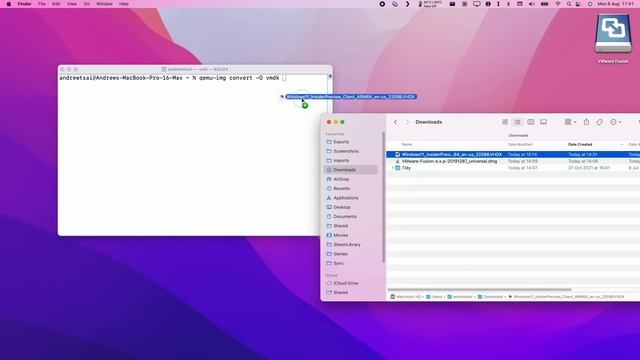Toggle sort direction arrow on Date Created
Viewport: 640px width, 360px height.
point(622,144)
